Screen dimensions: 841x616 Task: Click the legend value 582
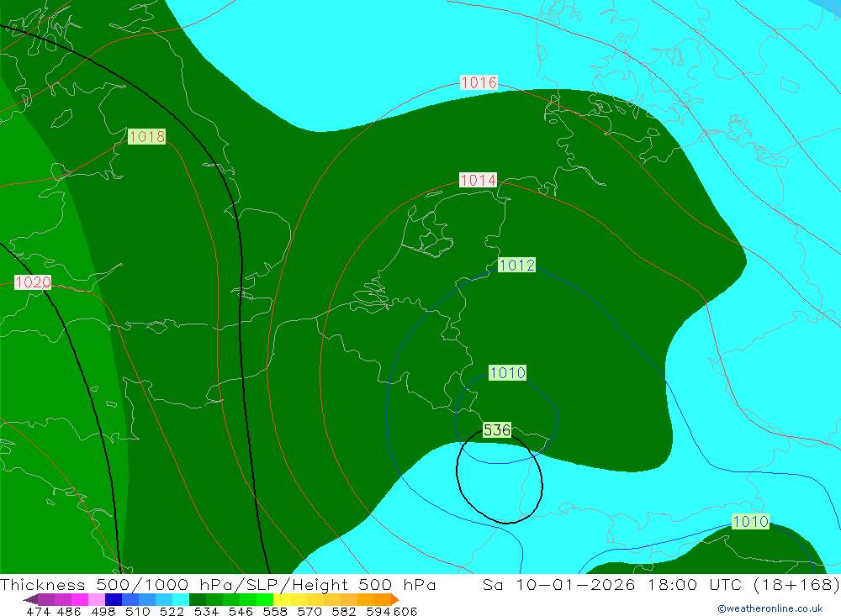[x=343, y=611]
